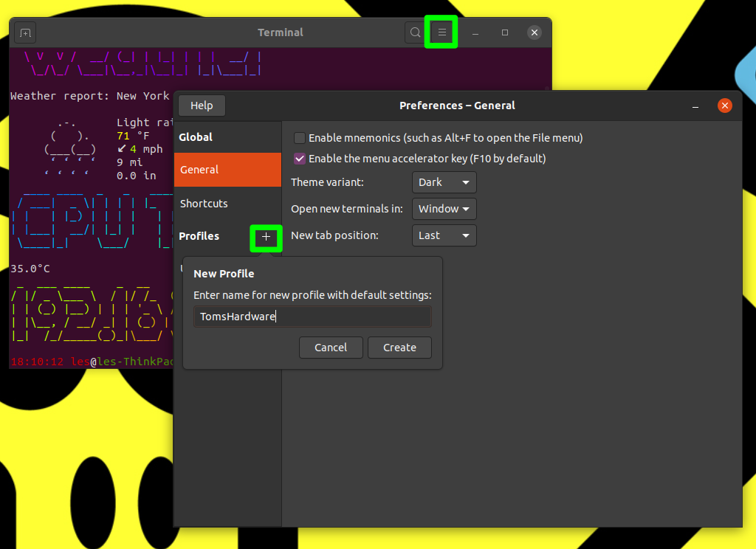Cancel the New Profile dialog

point(331,348)
